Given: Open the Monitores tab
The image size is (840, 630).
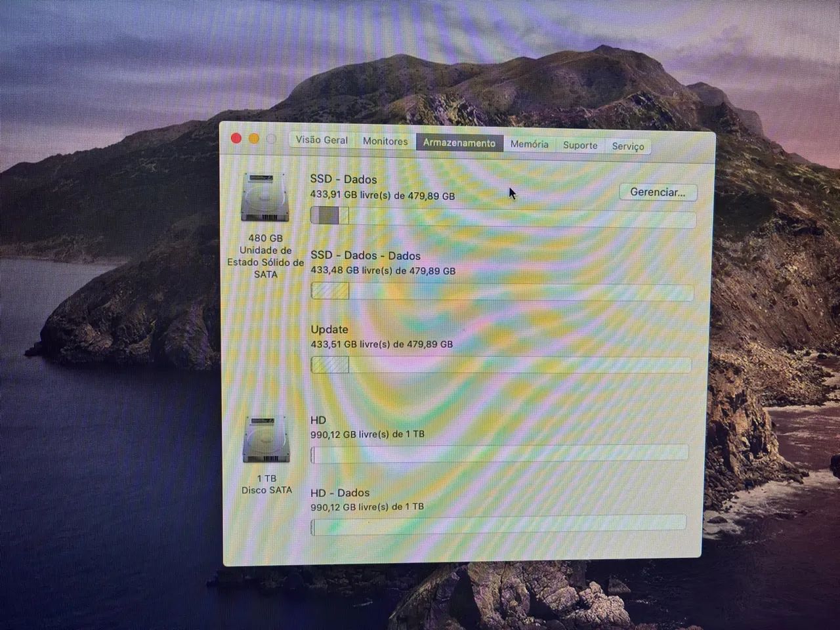Looking at the screenshot, I should [385, 141].
